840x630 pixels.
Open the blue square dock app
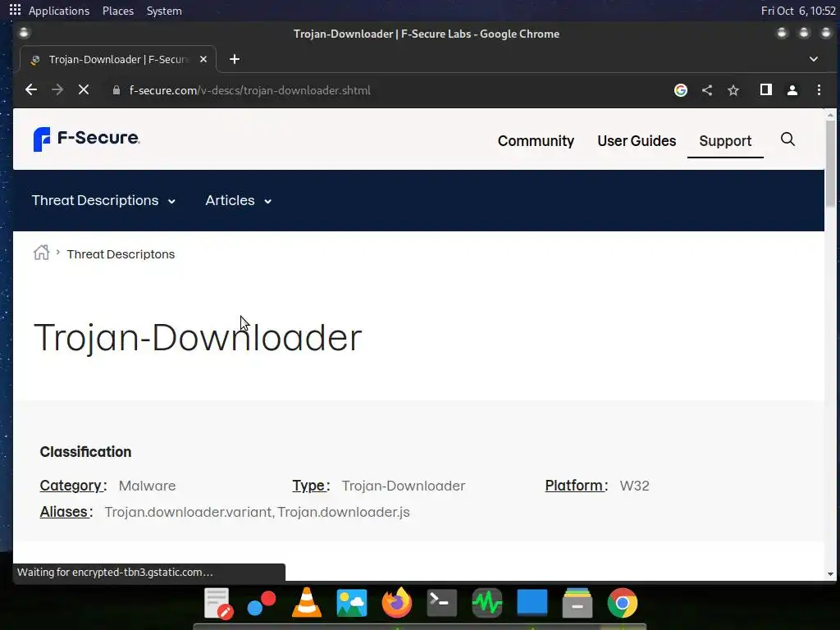532,602
